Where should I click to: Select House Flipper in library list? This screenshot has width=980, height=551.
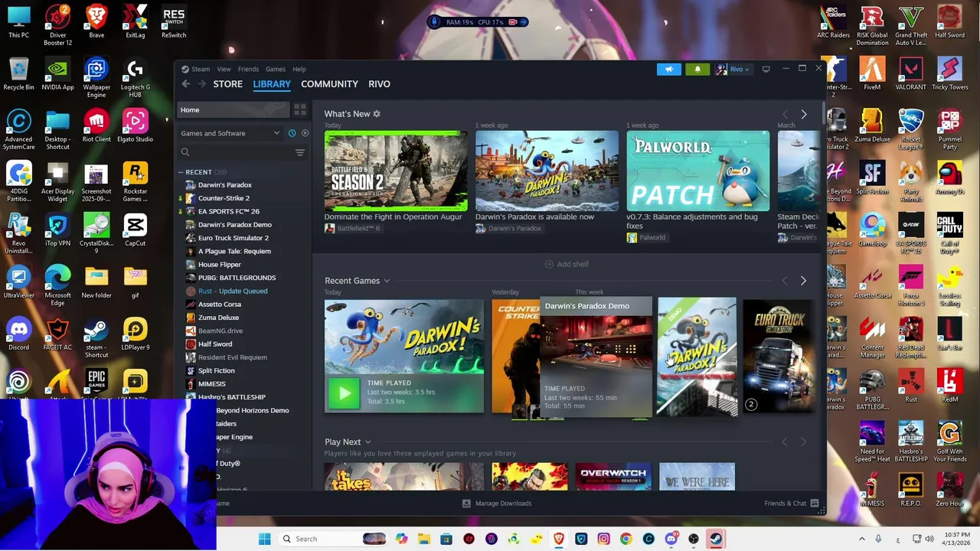click(219, 265)
